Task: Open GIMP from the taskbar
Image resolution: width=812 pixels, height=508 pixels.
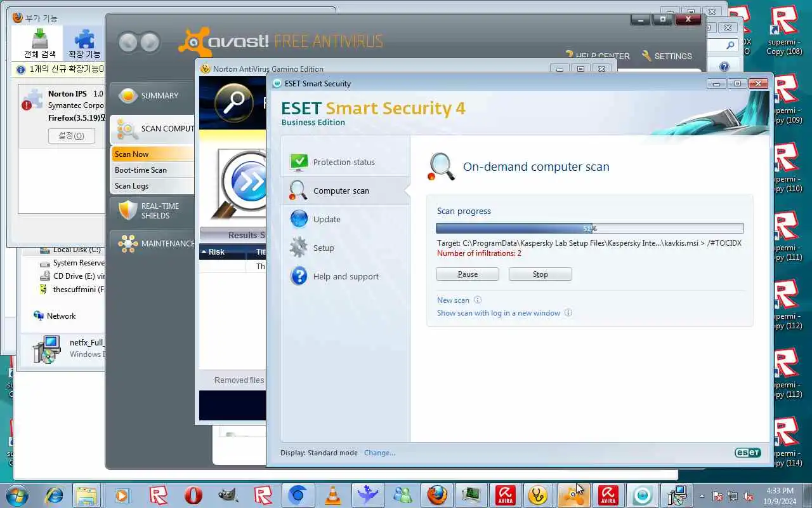Action: (x=228, y=495)
